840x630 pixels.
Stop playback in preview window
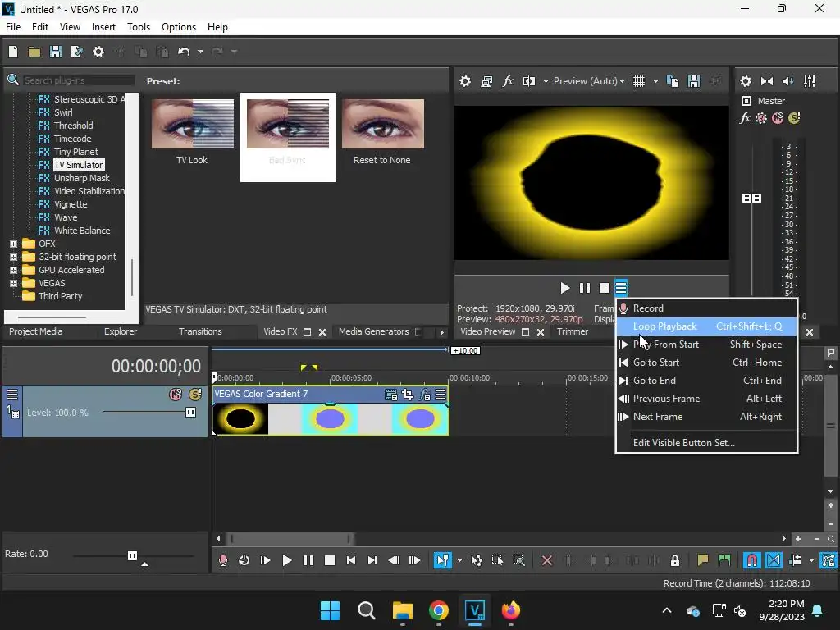point(605,288)
